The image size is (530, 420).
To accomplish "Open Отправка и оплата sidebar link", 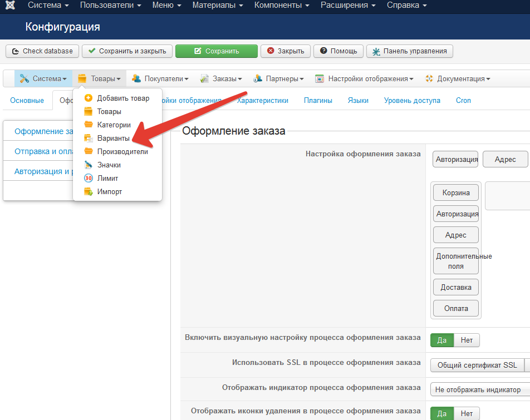I will (43, 151).
